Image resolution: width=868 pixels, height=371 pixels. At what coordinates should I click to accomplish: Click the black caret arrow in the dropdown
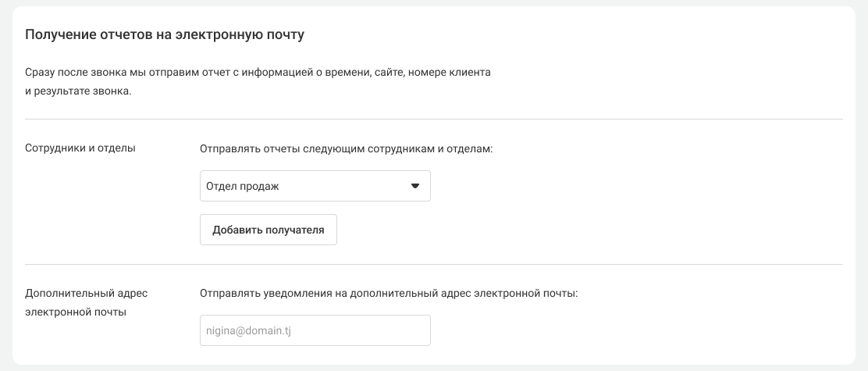(x=415, y=186)
